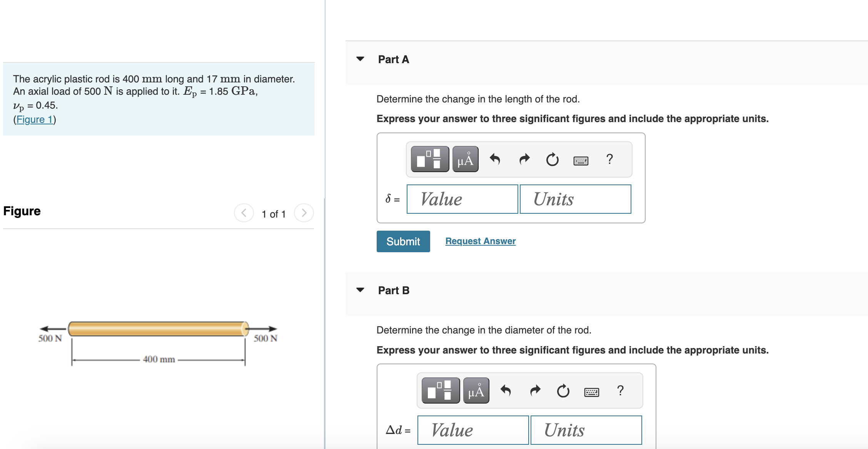This screenshot has height=449, width=868.
Task: Open the templates tool in Part A
Action: pyautogui.click(x=430, y=159)
